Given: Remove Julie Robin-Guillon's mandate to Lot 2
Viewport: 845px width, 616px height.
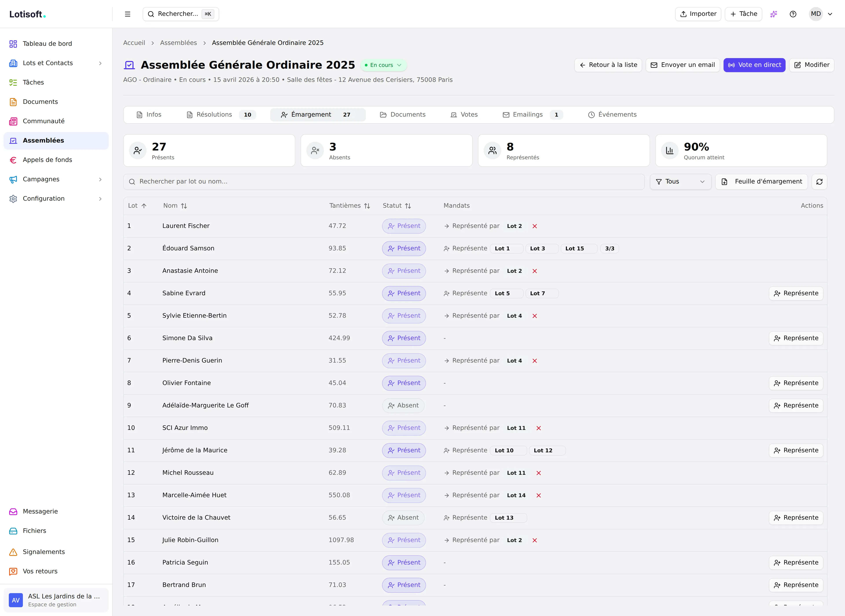Looking at the screenshot, I should 534,540.
